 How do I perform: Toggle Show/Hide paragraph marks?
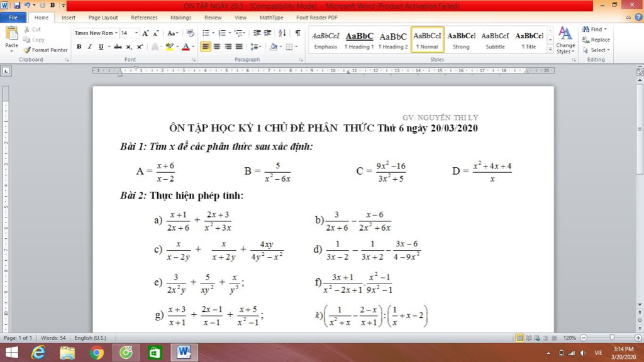point(297,33)
